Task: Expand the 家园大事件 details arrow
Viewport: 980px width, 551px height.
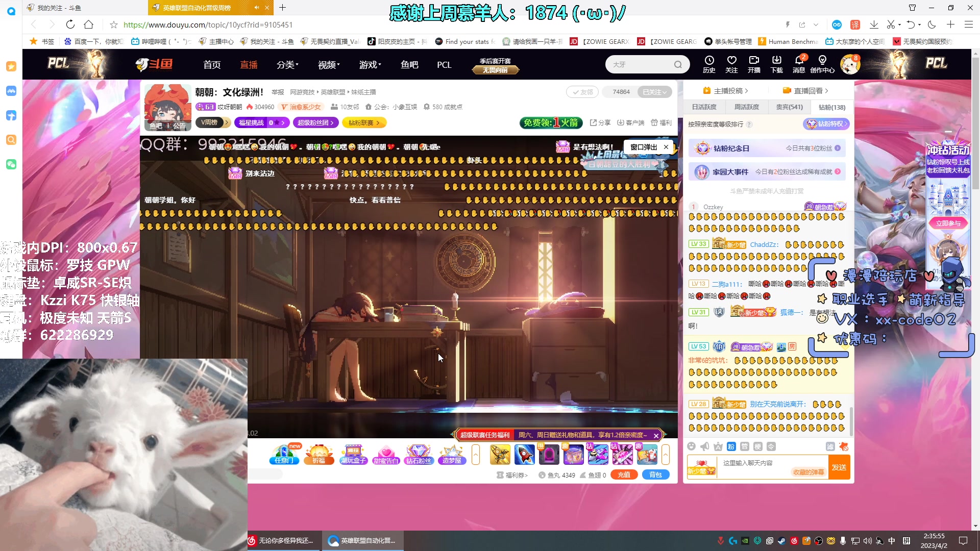Action: click(838, 171)
